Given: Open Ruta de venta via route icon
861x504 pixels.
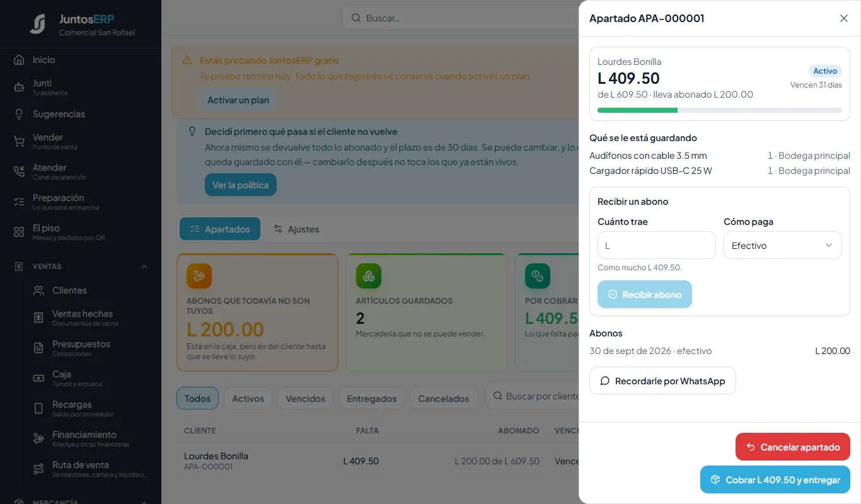Looking at the screenshot, I should click(38, 469).
